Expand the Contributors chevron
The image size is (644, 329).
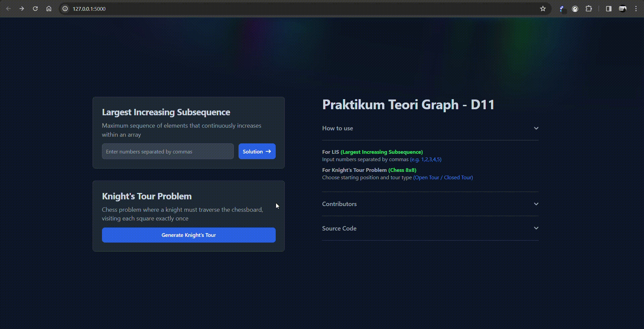536,204
